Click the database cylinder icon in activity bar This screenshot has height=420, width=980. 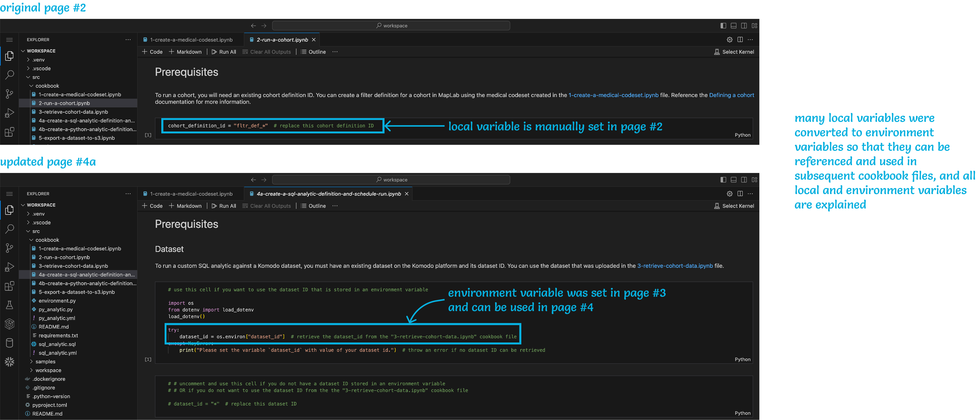(x=9, y=342)
